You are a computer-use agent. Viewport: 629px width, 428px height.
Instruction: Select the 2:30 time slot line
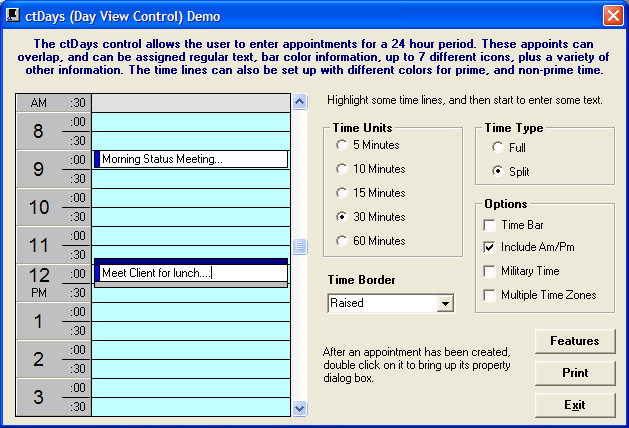(x=191, y=369)
